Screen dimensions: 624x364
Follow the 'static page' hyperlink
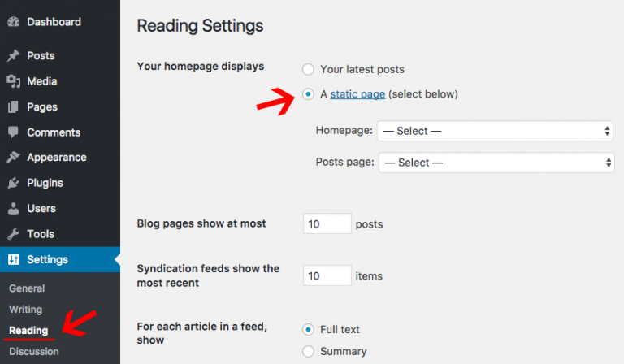(357, 94)
